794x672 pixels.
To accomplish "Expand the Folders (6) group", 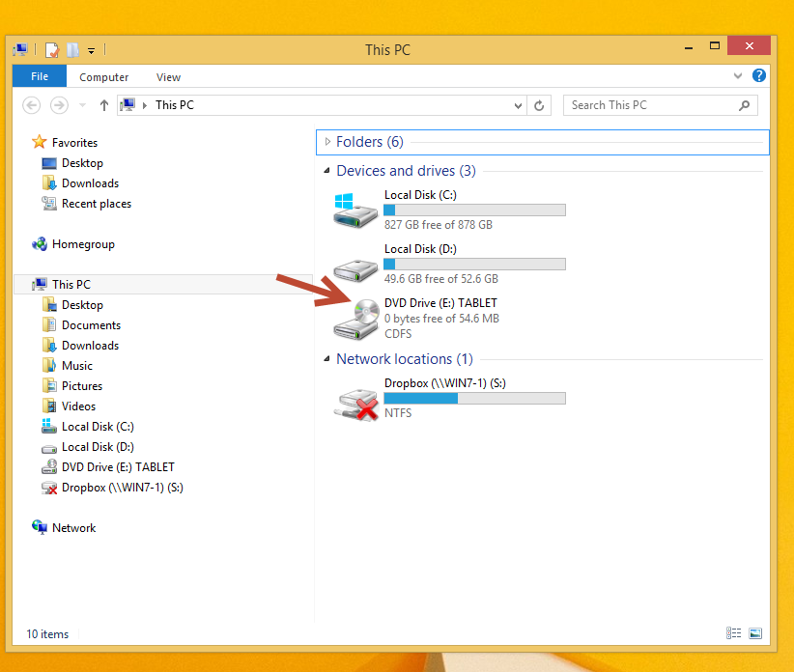I will 327,142.
